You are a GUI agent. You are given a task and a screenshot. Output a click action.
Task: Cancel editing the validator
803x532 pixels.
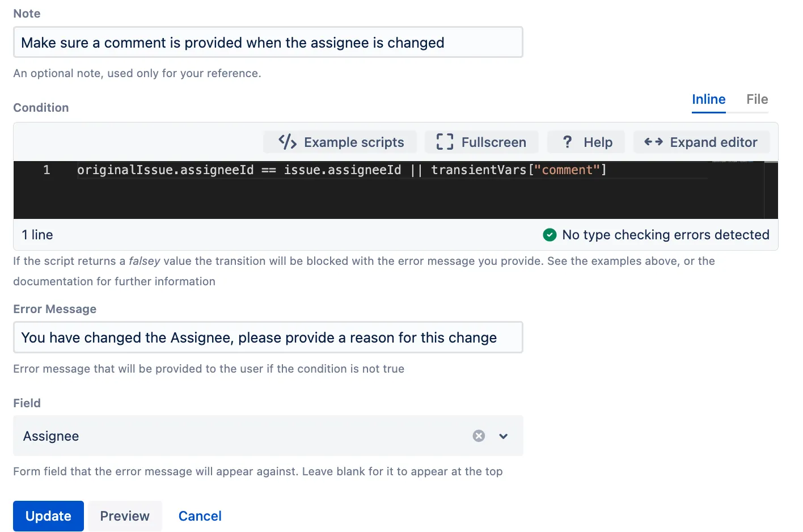[200, 516]
